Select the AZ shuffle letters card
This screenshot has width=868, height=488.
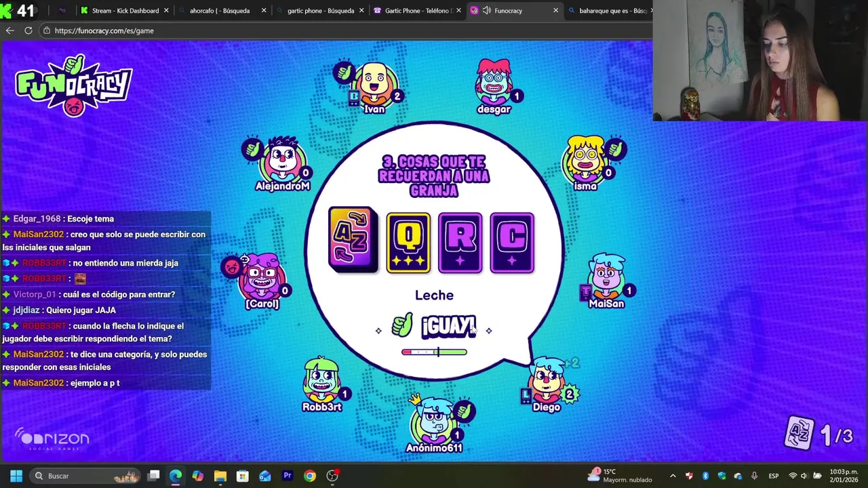point(353,239)
